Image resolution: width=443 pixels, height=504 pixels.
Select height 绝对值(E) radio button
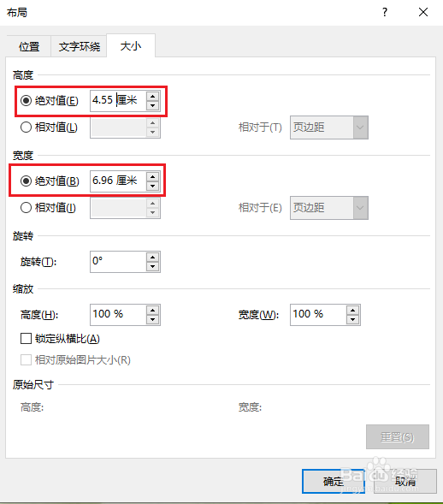click(26, 101)
